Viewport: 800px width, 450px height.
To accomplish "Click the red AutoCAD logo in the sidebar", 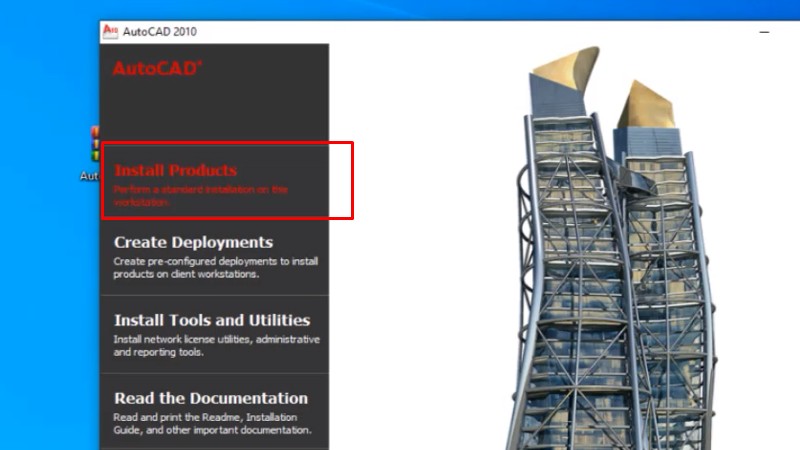I will pyautogui.click(x=157, y=68).
